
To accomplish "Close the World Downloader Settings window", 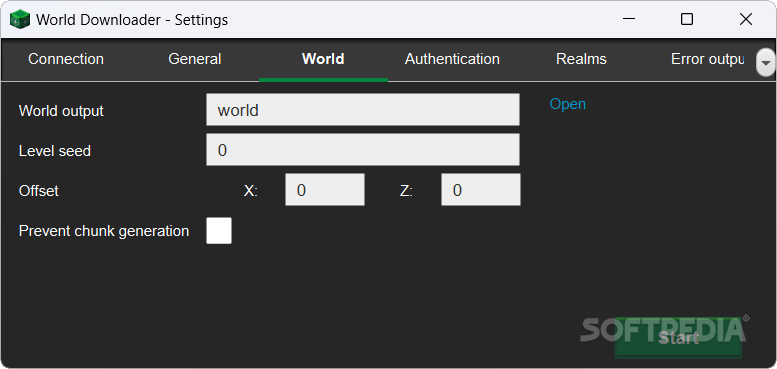I will pyautogui.click(x=746, y=19).
